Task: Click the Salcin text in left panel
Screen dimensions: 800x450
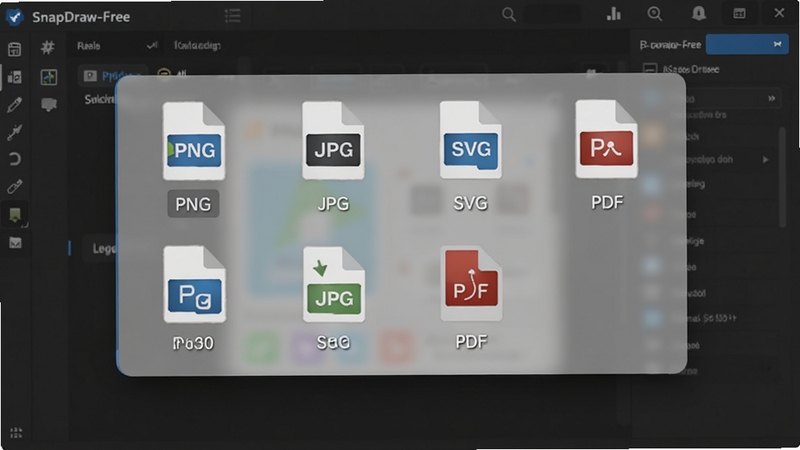Action: pyautogui.click(x=100, y=99)
